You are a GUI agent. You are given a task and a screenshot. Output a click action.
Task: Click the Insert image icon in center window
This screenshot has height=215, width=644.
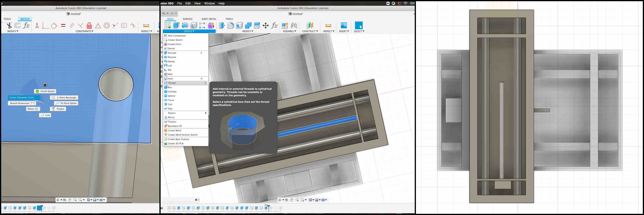tap(344, 25)
